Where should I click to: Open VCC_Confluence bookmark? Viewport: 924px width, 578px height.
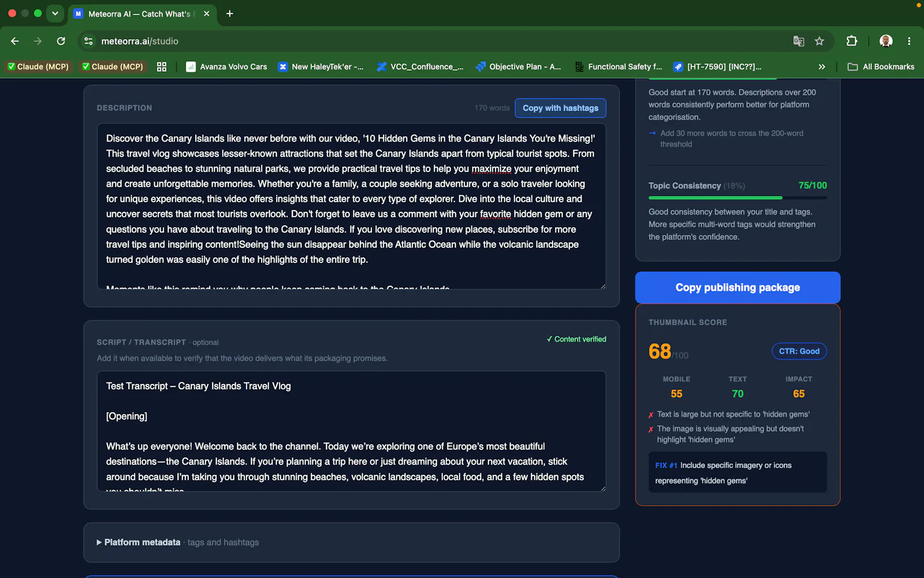coord(420,66)
